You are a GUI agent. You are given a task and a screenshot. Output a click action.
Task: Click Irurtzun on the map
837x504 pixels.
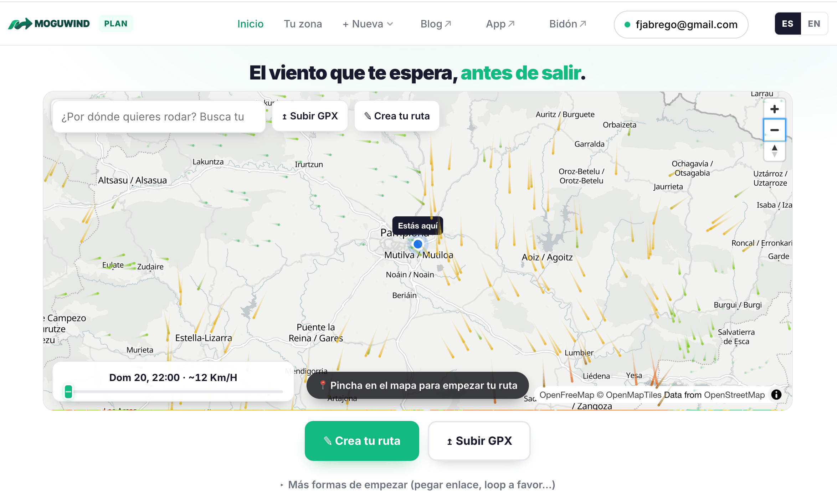309,164
